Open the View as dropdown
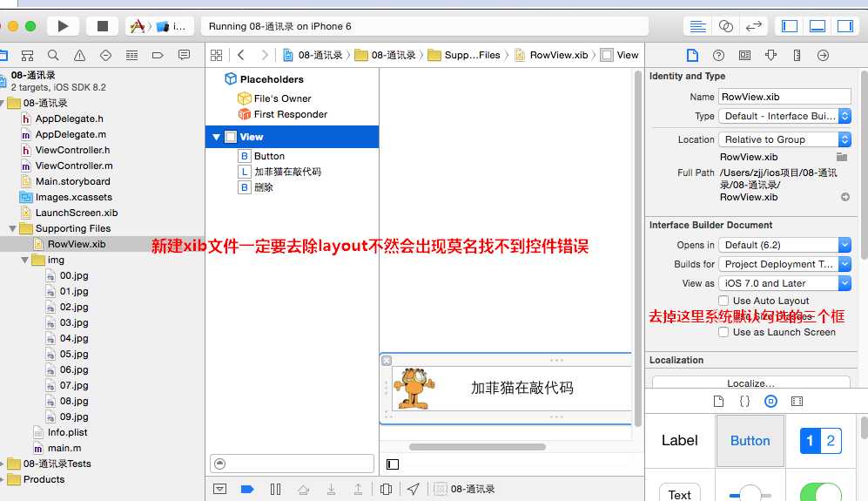Image resolution: width=868 pixels, height=501 pixels. (784, 283)
